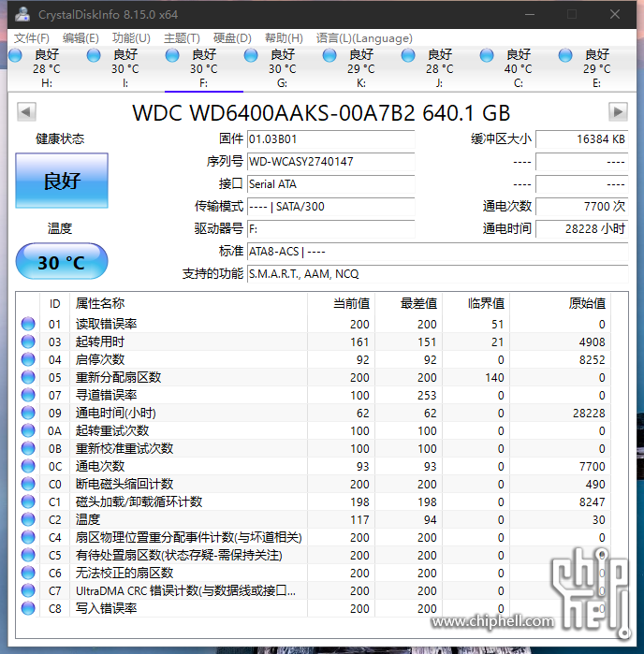Click the status orb for 起转重试次数
This screenshot has height=654, width=644.
click(28, 430)
